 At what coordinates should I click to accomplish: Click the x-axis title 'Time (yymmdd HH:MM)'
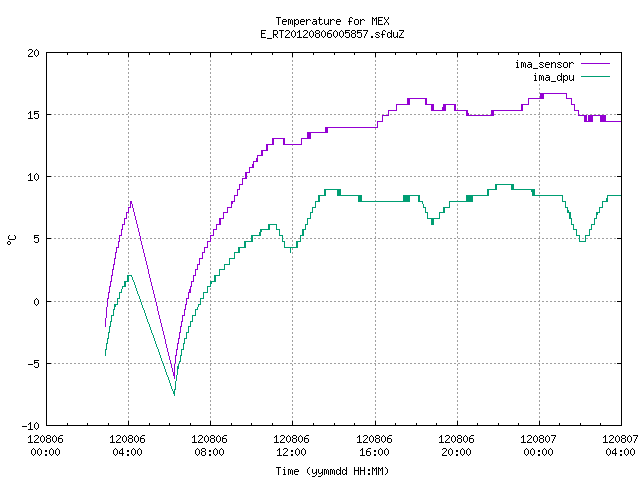coord(332,471)
